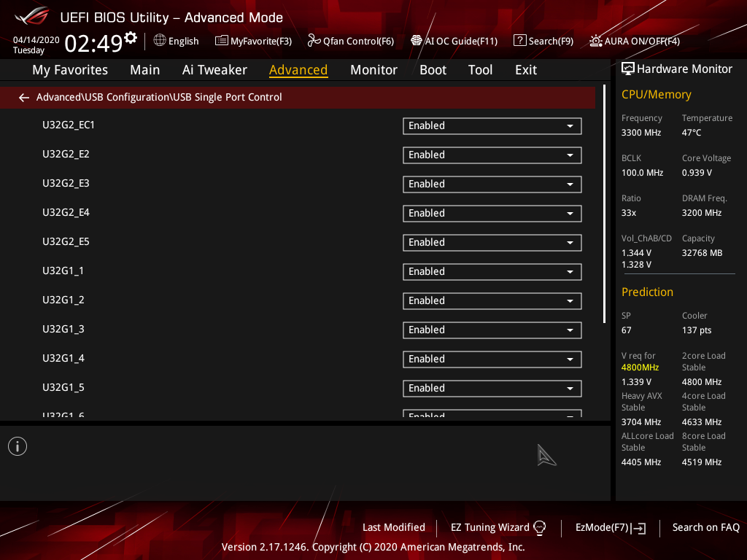Select the U32G2_E4 label
Image resolution: width=747 pixels, height=560 pixels.
coord(66,212)
